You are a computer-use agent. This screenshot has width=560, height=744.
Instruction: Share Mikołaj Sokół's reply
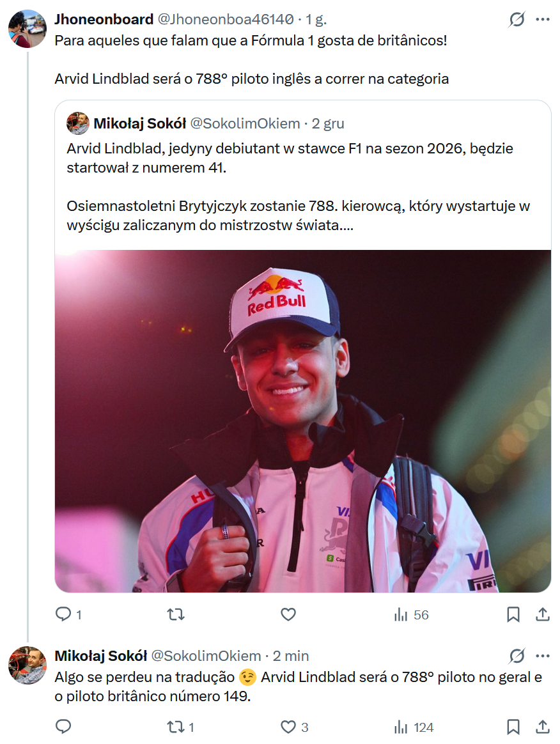click(542, 727)
